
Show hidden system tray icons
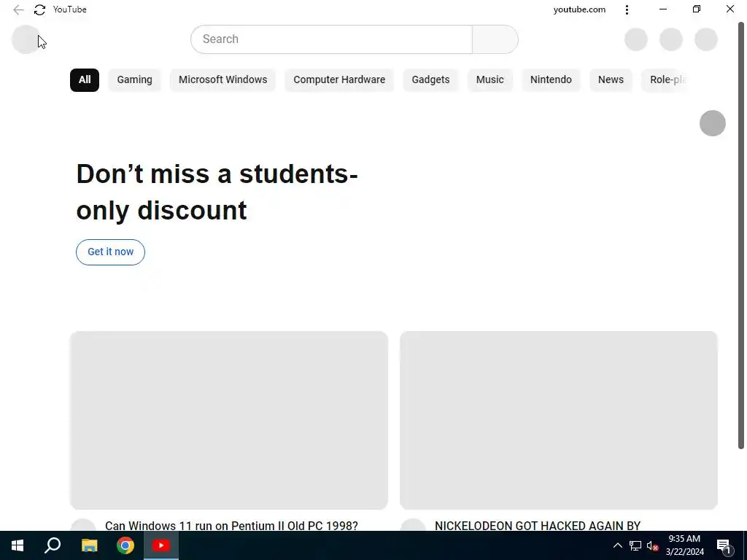click(x=617, y=545)
